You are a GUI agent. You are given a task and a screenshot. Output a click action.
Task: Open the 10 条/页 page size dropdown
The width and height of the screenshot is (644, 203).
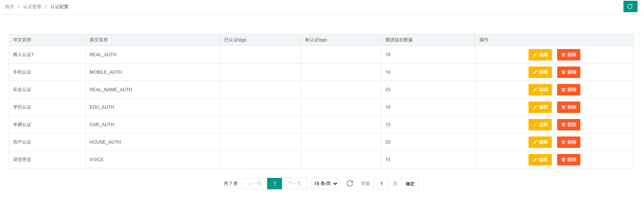point(325,184)
